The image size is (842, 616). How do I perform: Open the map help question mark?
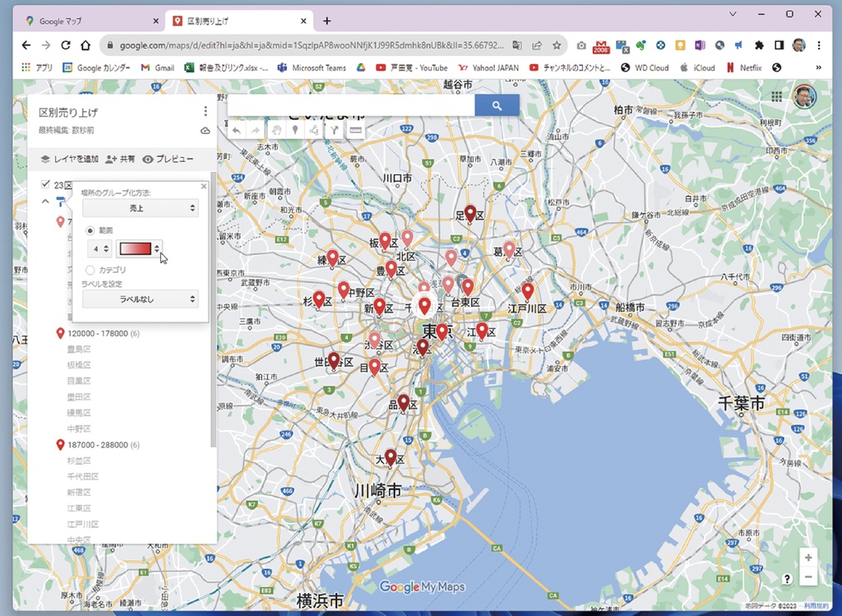click(x=787, y=578)
